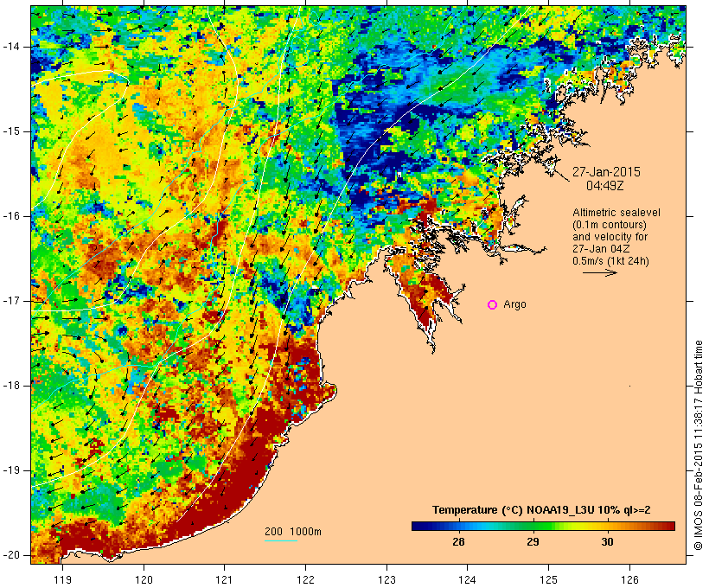Click the -14 latitude axis label
This screenshot has width=709, height=588.
(x=11, y=47)
